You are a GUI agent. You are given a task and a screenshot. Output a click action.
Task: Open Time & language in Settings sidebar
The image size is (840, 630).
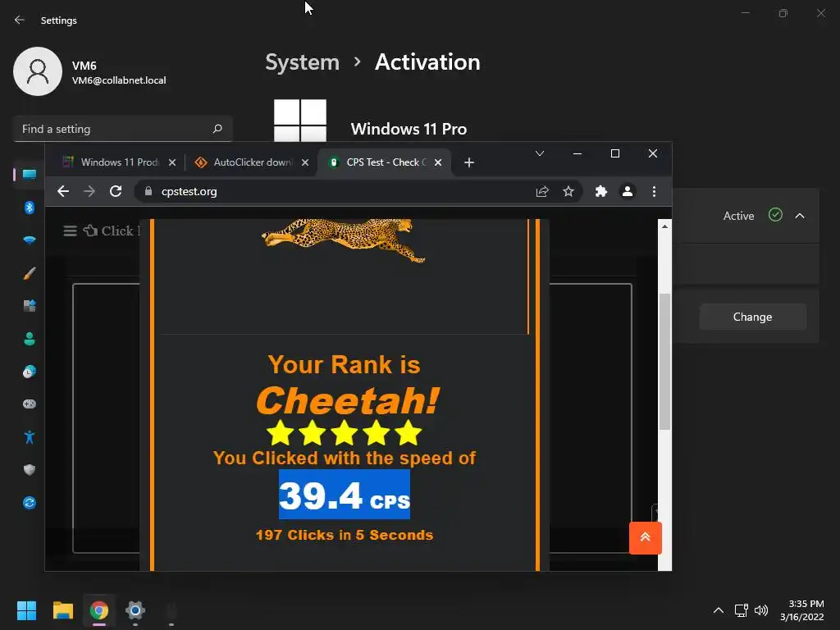[30, 372]
